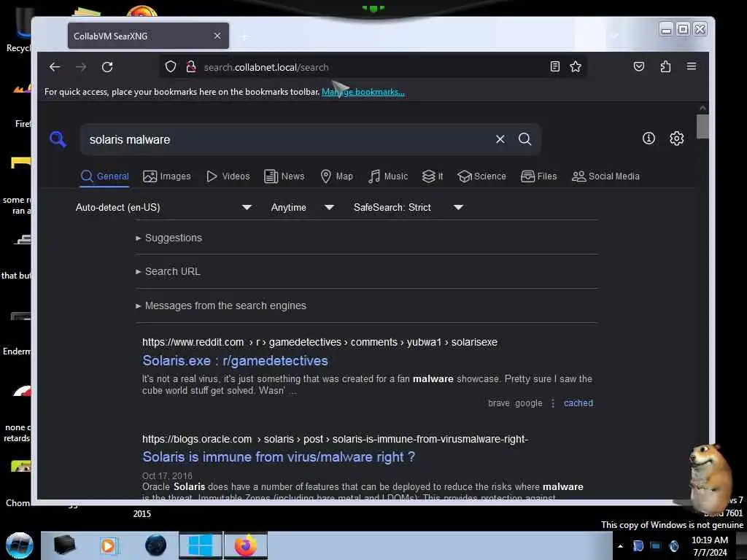Open the cached version of reddit result

tap(578, 402)
